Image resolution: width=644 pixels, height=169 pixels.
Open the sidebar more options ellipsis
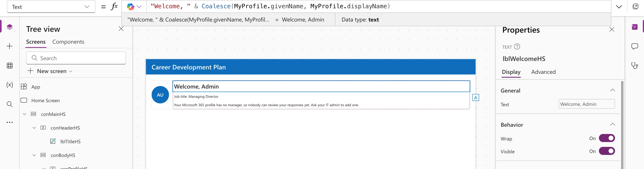coord(9,122)
